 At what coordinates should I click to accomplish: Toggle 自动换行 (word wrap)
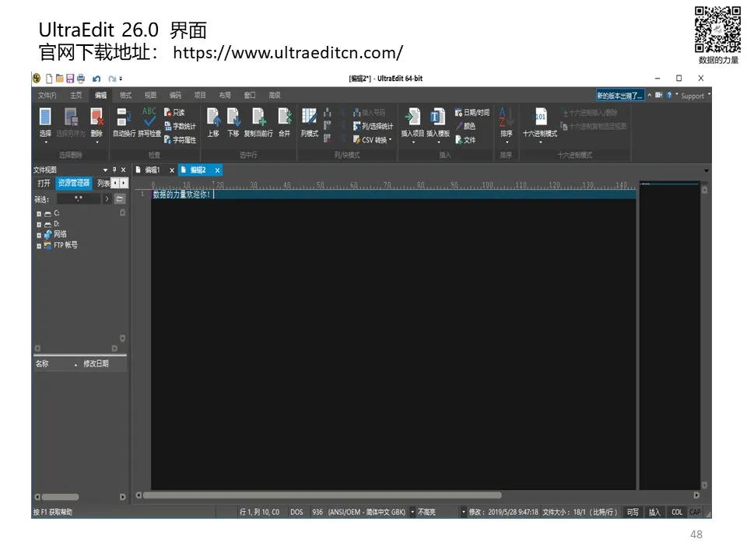pos(124,123)
